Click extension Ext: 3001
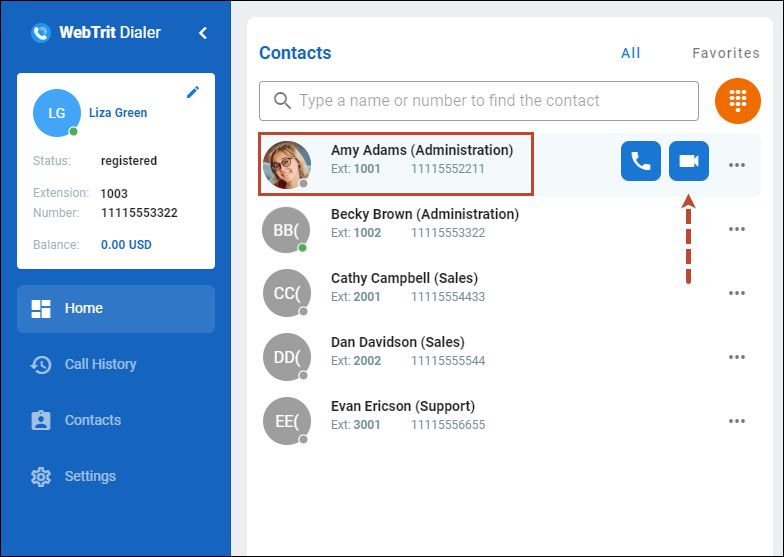 356,424
